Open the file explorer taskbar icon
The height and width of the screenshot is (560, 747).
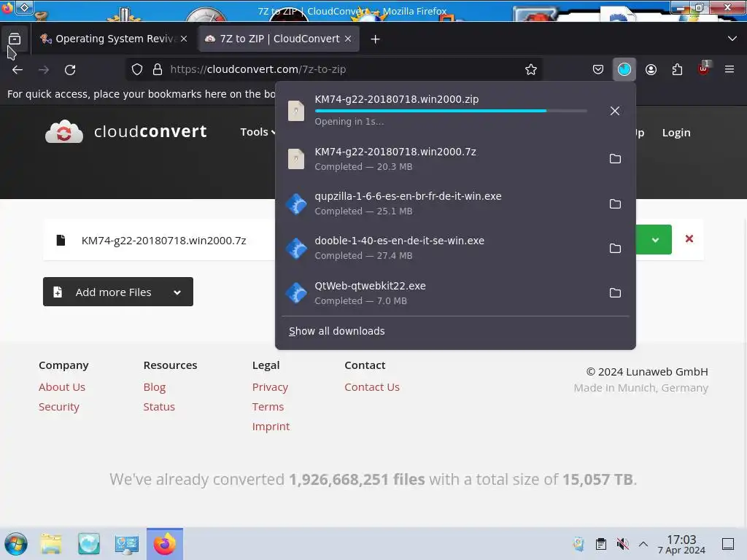pyautogui.click(x=51, y=544)
